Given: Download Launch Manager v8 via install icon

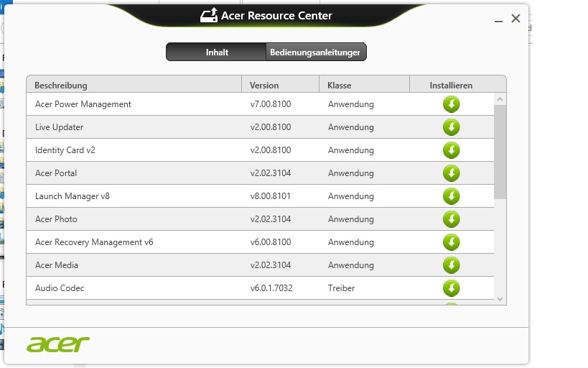Looking at the screenshot, I should click(x=451, y=196).
